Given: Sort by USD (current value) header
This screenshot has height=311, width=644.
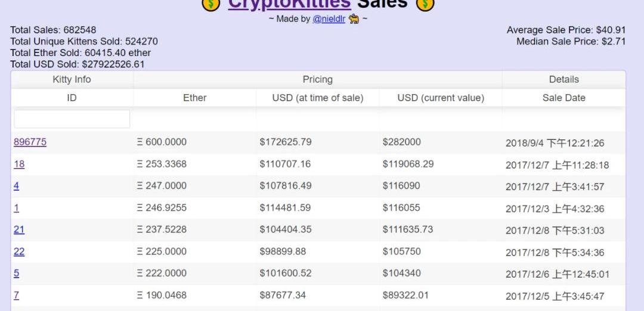Looking at the screenshot, I should (x=441, y=98).
